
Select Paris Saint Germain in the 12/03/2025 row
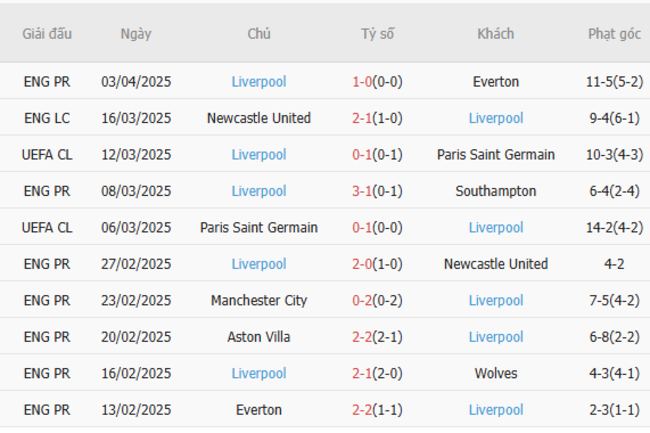point(496,155)
